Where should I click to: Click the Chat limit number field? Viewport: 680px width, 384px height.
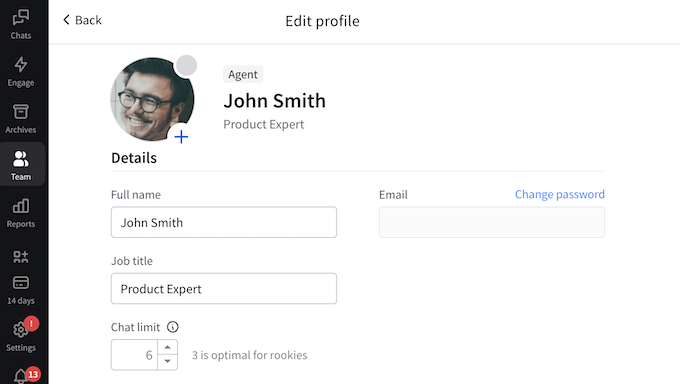(x=134, y=355)
